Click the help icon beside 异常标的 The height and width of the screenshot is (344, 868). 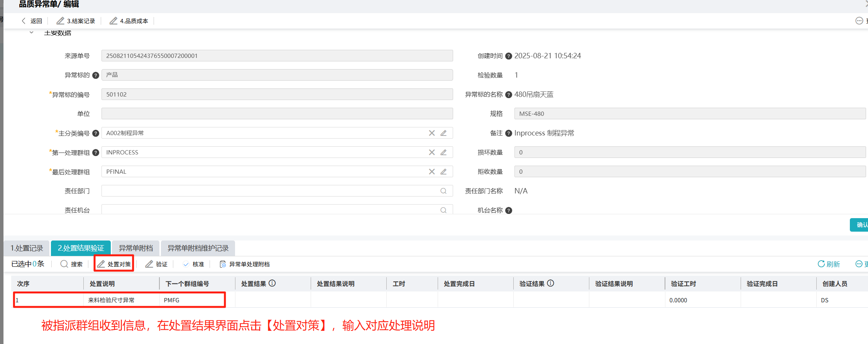pos(96,75)
